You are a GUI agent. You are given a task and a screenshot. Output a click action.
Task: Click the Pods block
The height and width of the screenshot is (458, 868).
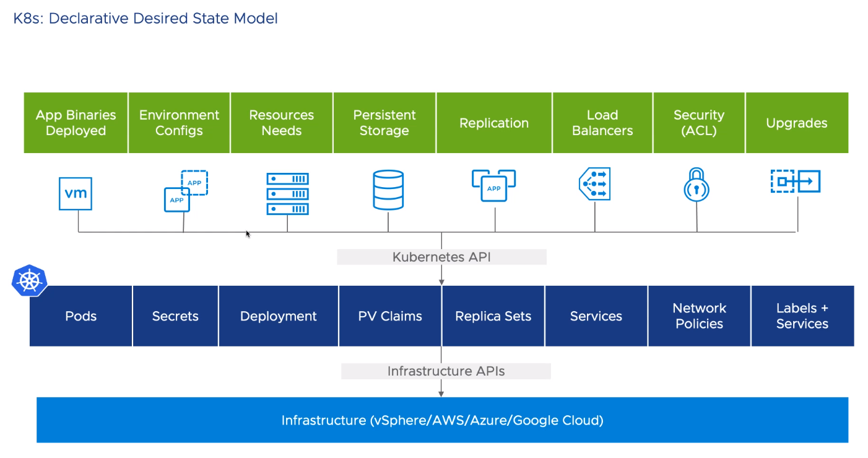81,316
